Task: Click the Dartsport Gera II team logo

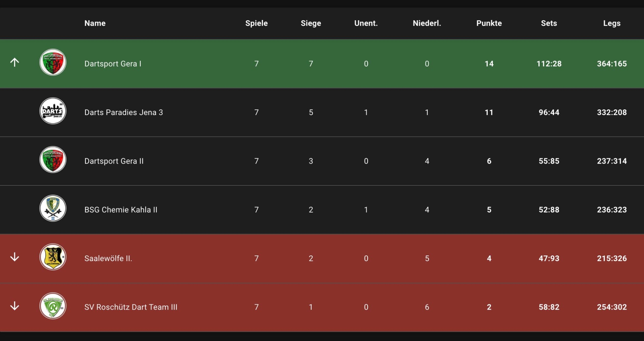Action: [53, 160]
